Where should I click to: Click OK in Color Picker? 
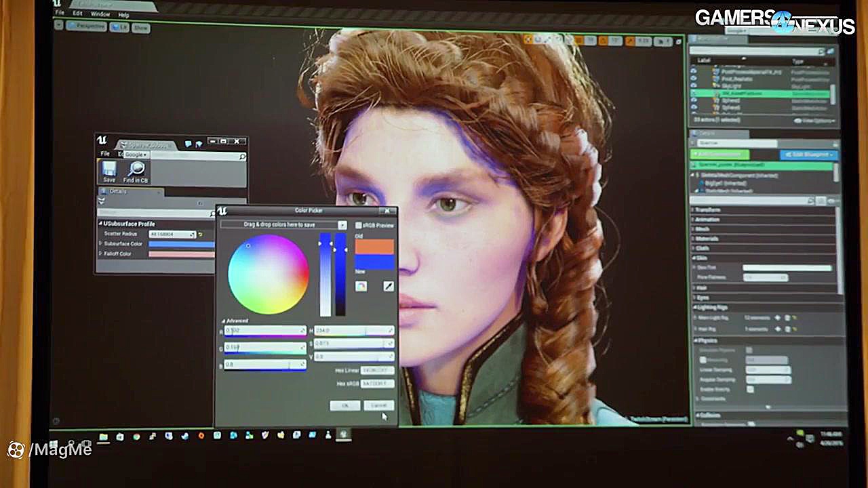coord(345,405)
